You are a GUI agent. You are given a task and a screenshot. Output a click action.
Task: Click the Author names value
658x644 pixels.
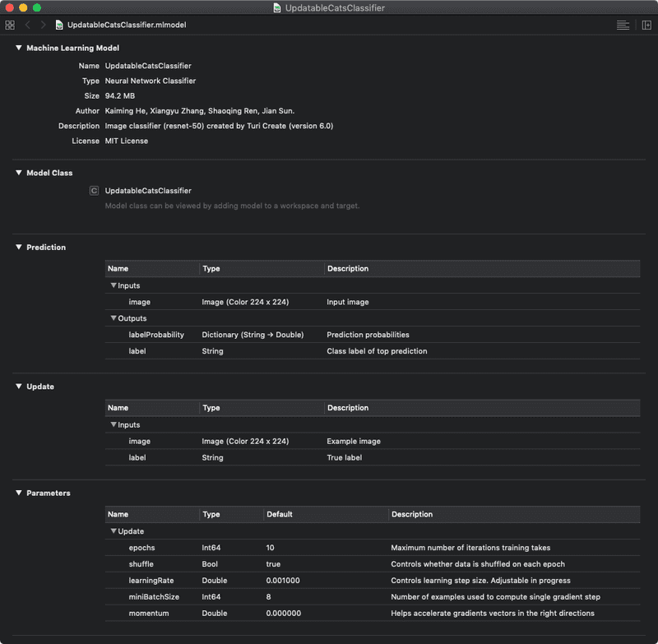click(x=200, y=111)
